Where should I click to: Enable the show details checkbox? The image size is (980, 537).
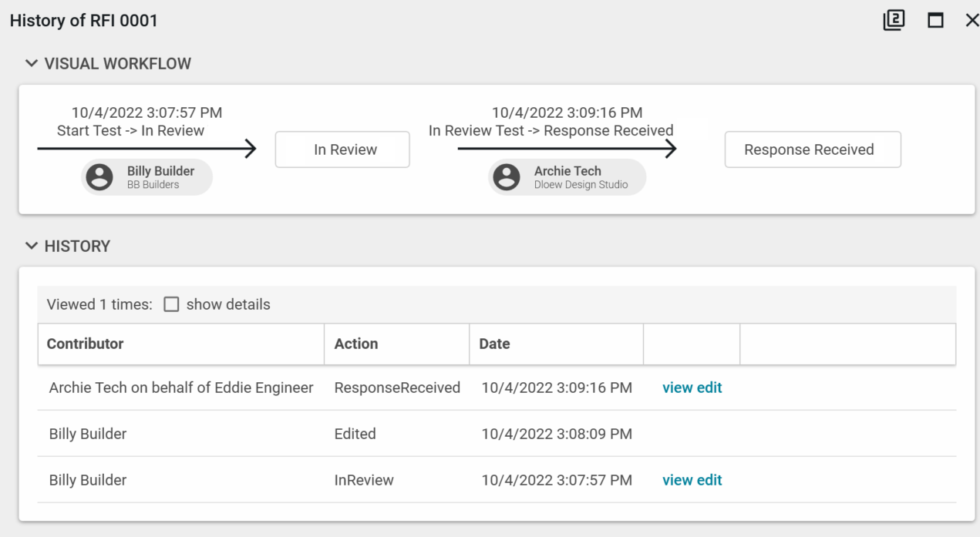coord(171,304)
